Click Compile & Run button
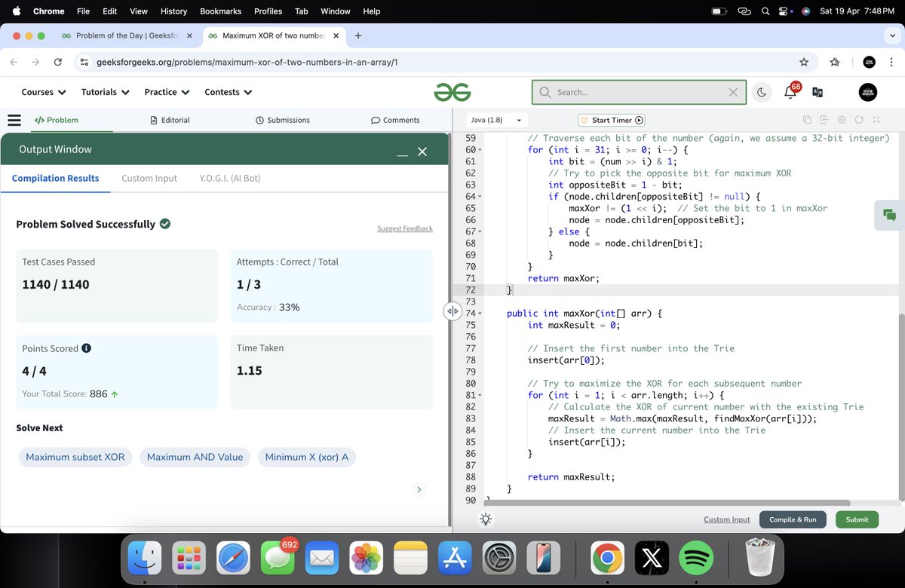 pos(793,519)
